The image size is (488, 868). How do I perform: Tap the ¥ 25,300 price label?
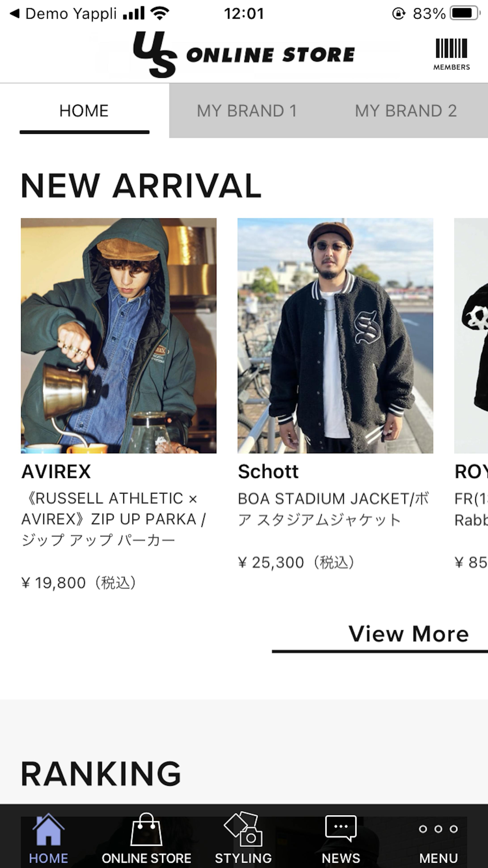coord(296,562)
